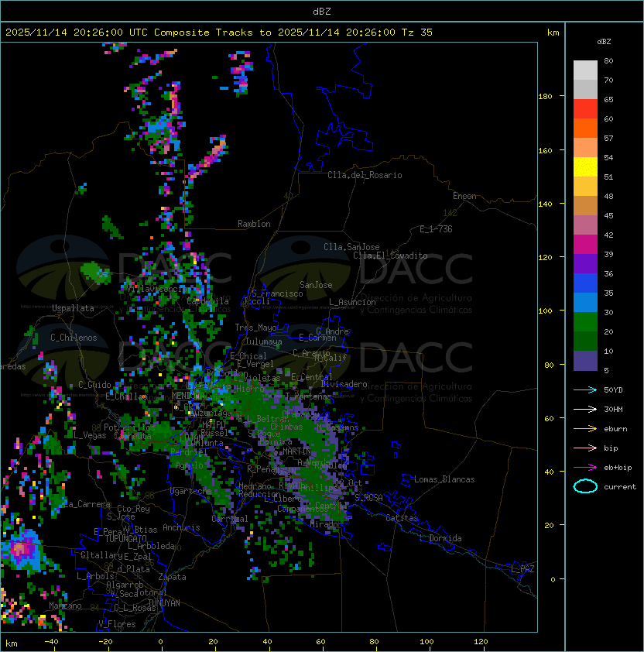Click the 'La_Carrera' map label
This screenshot has width=644, height=652.
pyautogui.click(x=87, y=504)
